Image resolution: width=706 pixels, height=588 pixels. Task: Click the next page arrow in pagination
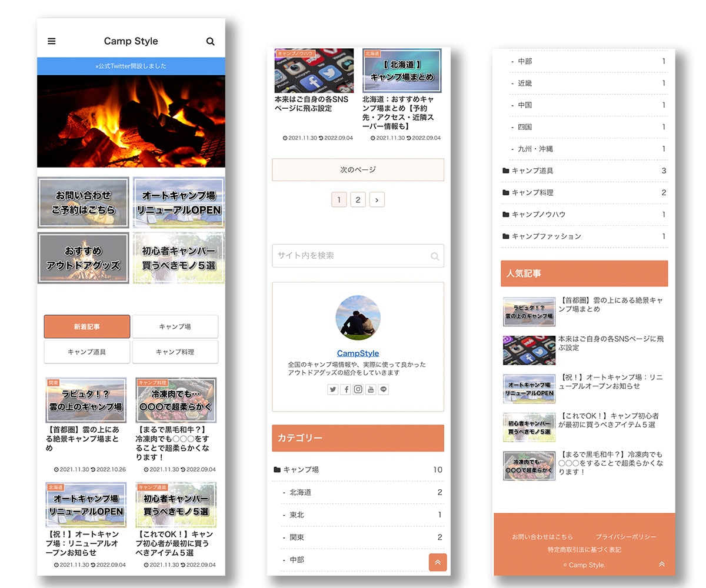[377, 199]
